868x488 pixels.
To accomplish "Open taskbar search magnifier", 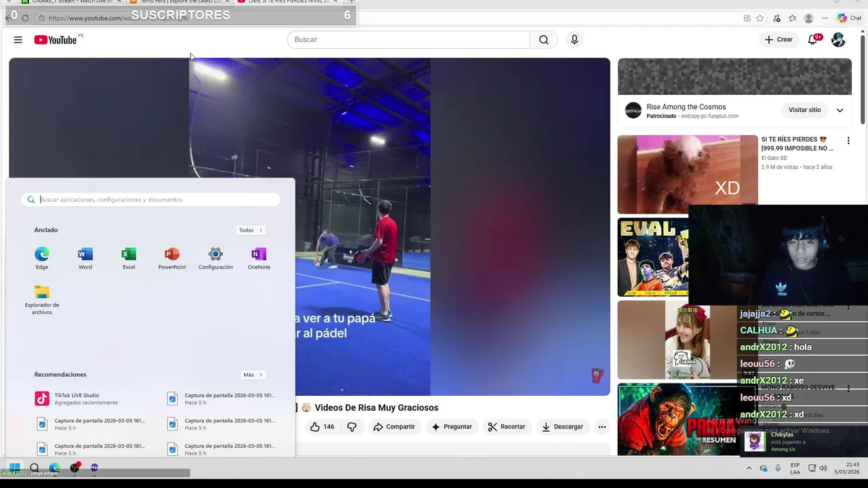I will pos(34,468).
